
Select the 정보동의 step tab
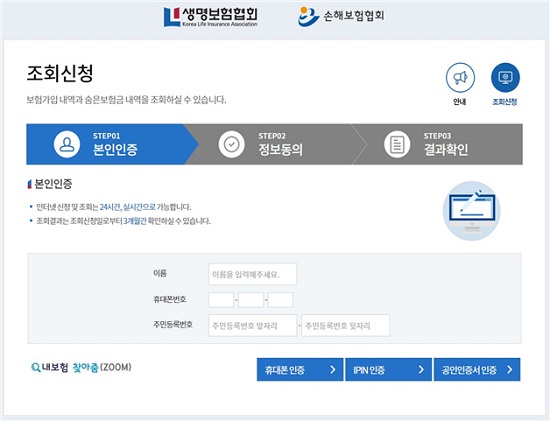(x=275, y=144)
